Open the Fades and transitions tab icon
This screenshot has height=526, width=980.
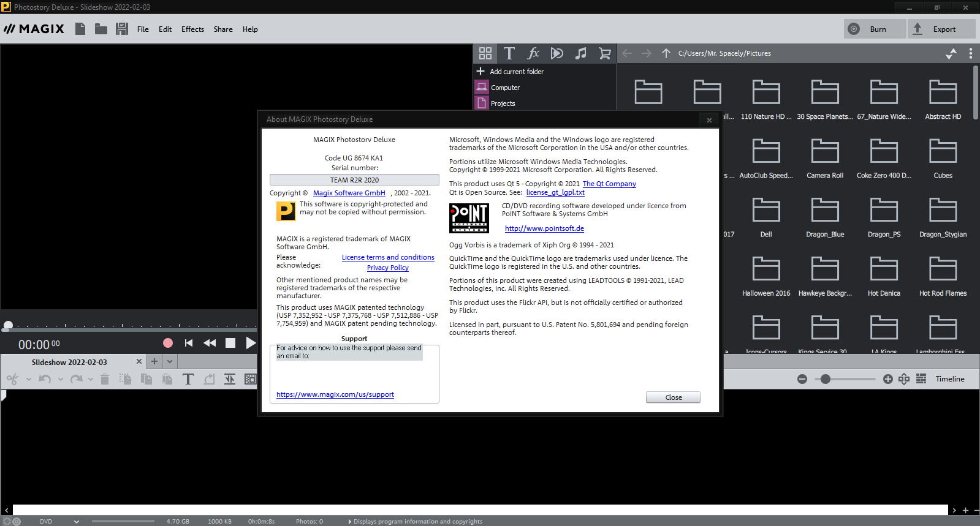click(x=557, y=53)
